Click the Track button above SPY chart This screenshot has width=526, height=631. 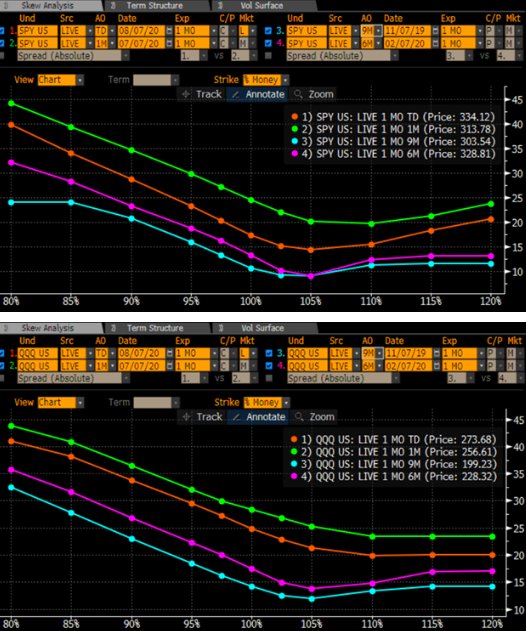pos(202,94)
